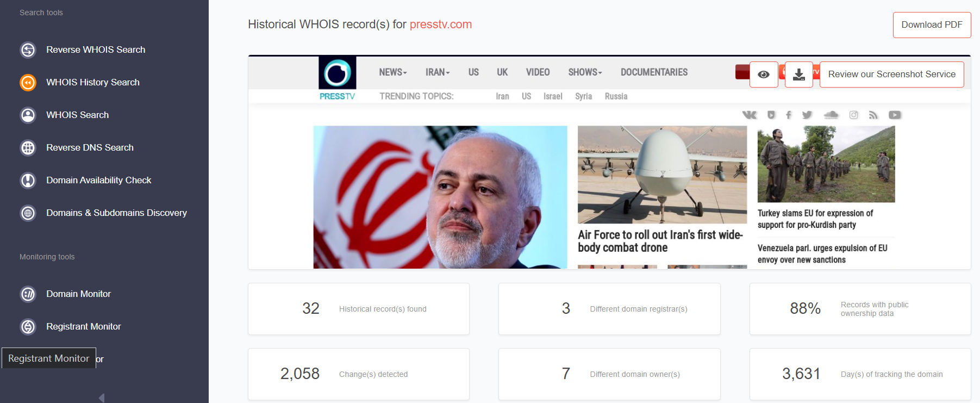This screenshot has height=403, width=980.
Task: Collapse the sidebar with the arrow
Action: (x=102, y=398)
